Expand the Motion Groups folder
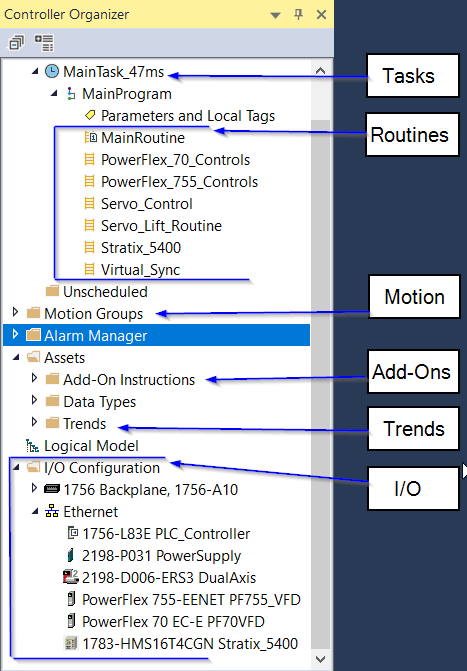Viewport: 467px width, 671px height. tap(15, 312)
